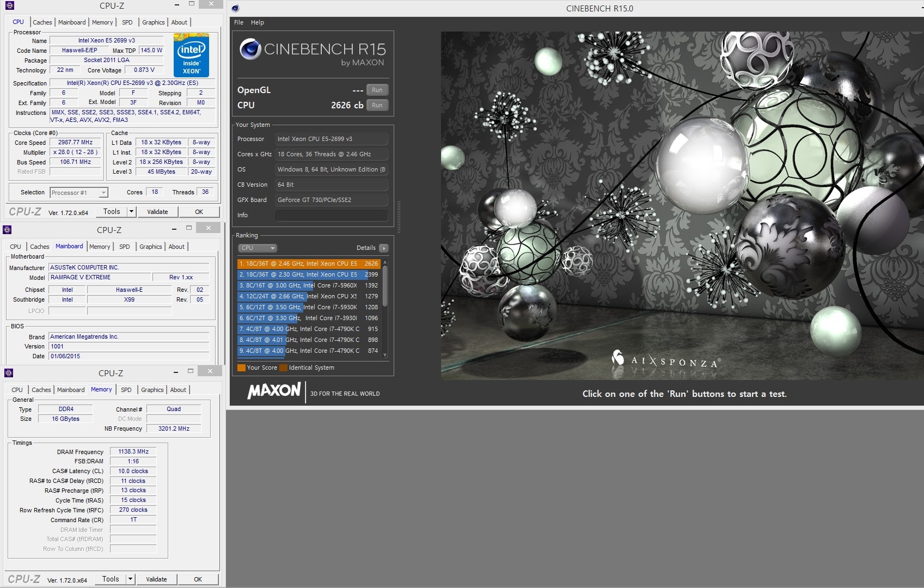924x588 pixels.
Task: Click the CPU-Z icon in Memory window title bar
Action: pos(8,373)
